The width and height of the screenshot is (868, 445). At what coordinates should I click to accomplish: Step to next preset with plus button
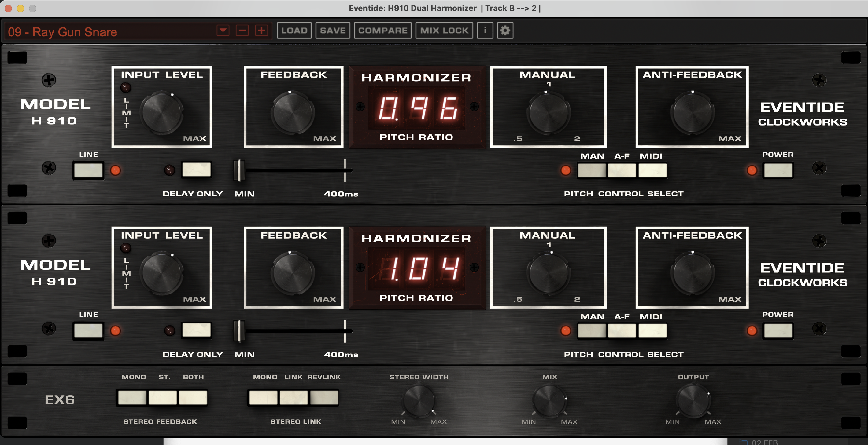click(x=261, y=31)
